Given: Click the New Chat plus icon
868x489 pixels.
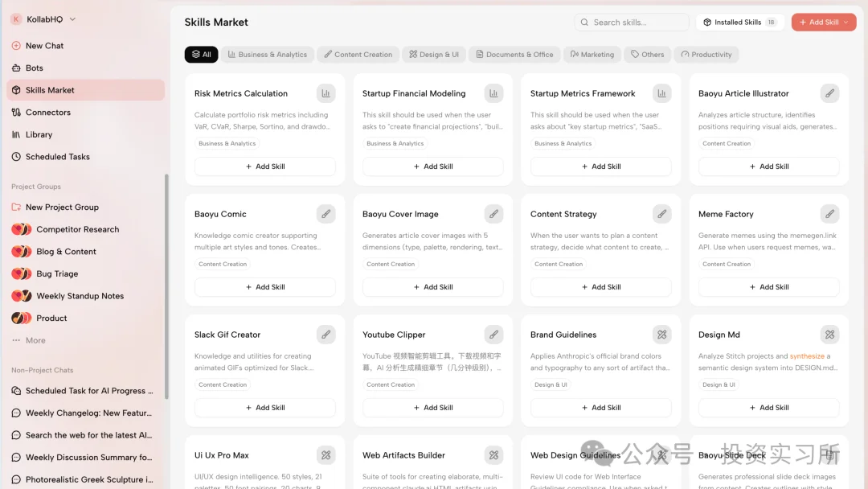Looking at the screenshot, I should [16, 46].
